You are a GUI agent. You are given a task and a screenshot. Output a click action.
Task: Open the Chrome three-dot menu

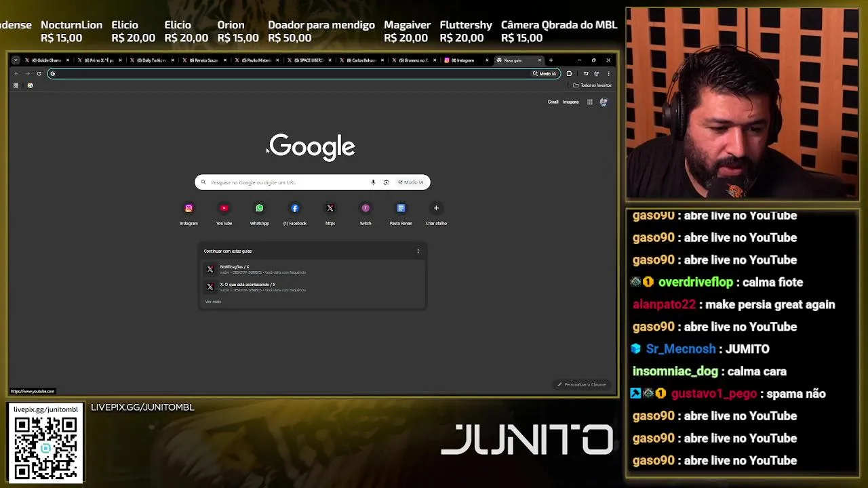608,73
